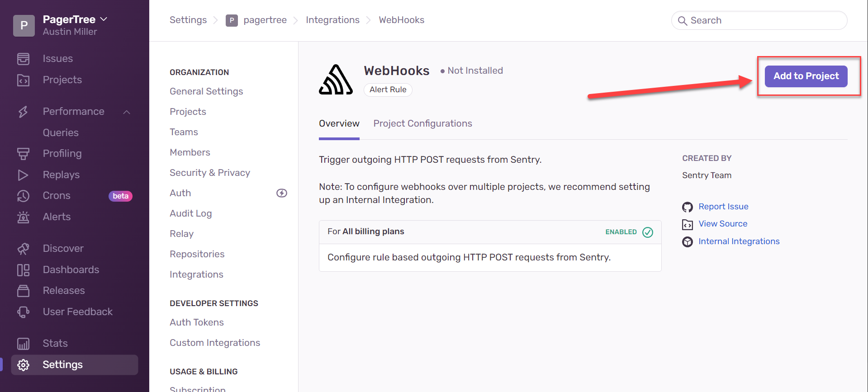This screenshot has height=392, width=868.
Task: Open Auth Tokens under Developer Settings
Action: click(x=197, y=322)
